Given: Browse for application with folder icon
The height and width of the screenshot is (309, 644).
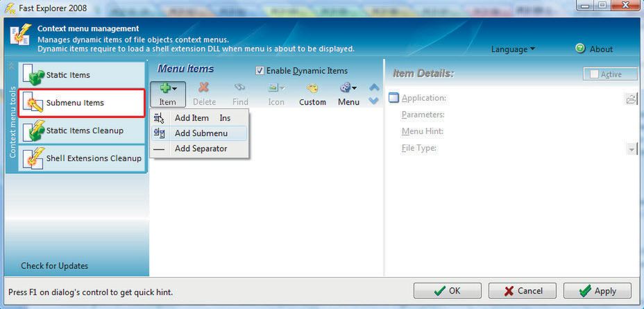Looking at the screenshot, I should pos(631,99).
